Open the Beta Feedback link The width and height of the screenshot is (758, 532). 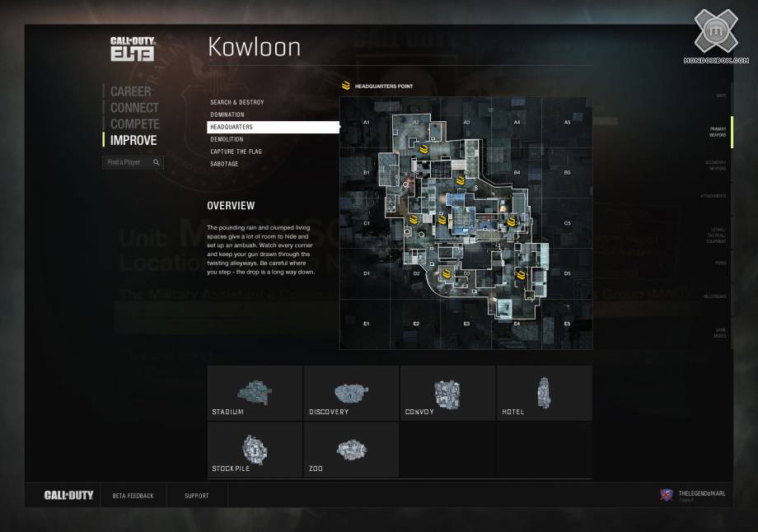(133, 496)
